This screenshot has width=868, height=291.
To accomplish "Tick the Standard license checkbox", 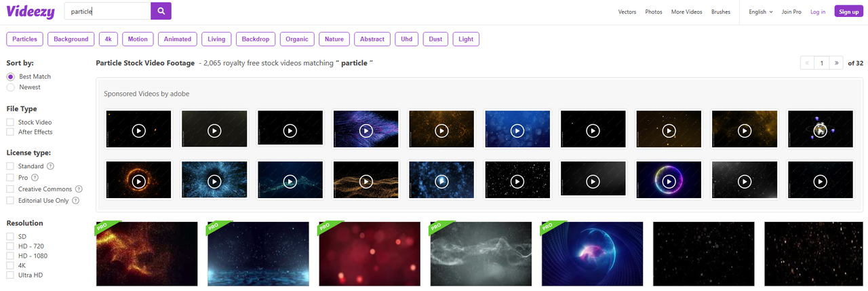I will pyautogui.click(x=10, y=166).
